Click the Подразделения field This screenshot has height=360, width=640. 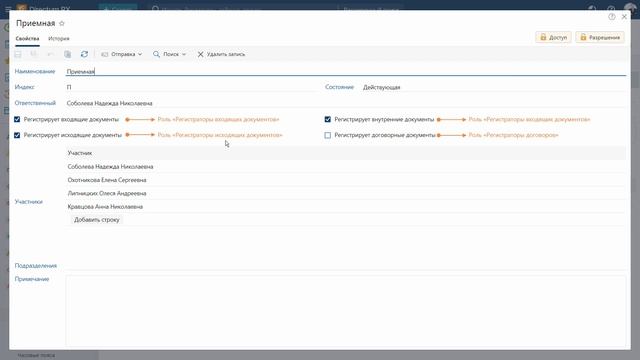[346, 266]
